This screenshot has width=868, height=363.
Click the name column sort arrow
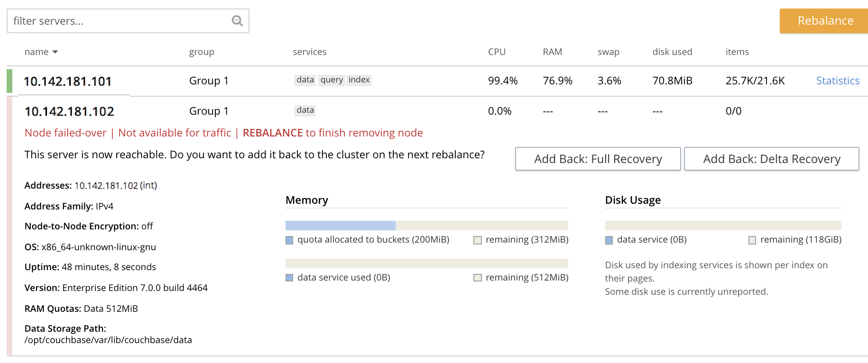click(x=55, y=52)
